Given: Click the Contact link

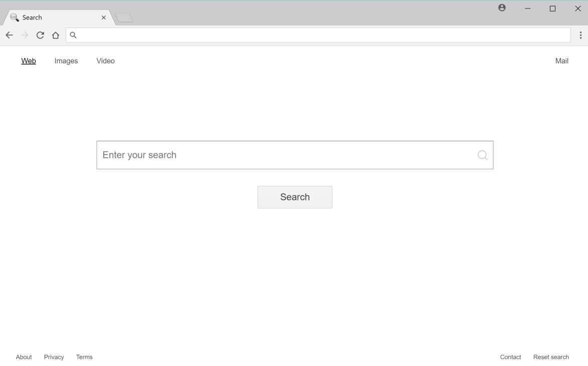Looking at the screenshot, I should coord(510,356).
